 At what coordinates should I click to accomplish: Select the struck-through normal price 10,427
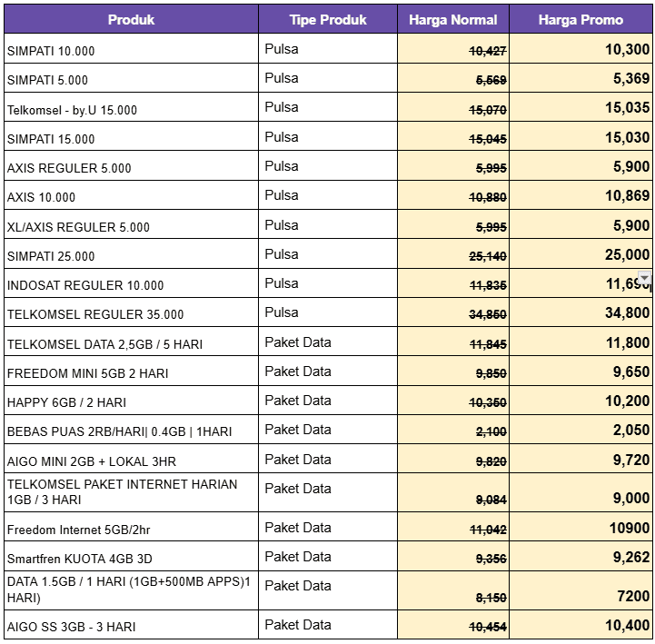tap(487, 51)
